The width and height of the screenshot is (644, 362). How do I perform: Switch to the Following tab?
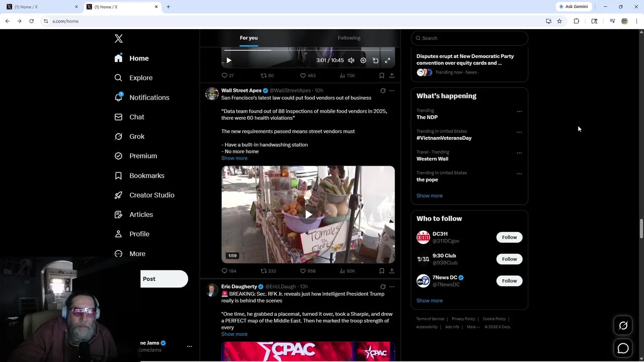pos(349,38)
